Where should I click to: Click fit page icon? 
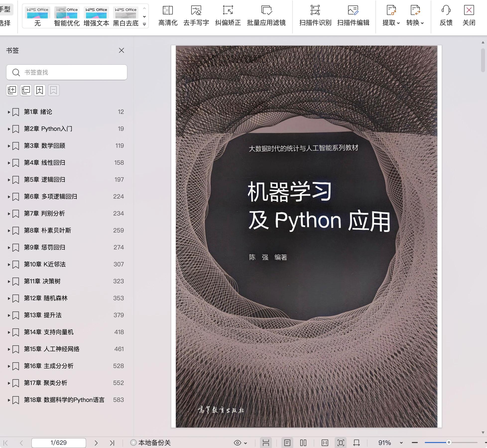click(x=341, y=443)
